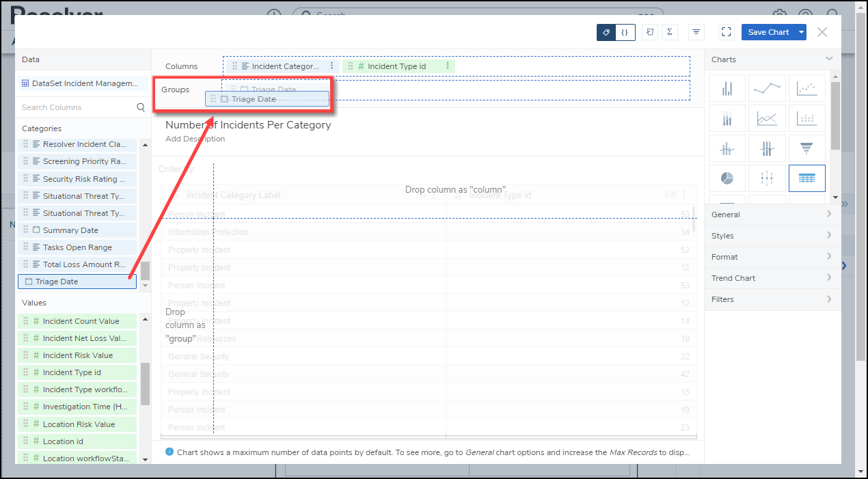Select Screening Priority Rating category
Image resolution: width=868 pixels, height=479 pixels.
[x=77, y=161]
